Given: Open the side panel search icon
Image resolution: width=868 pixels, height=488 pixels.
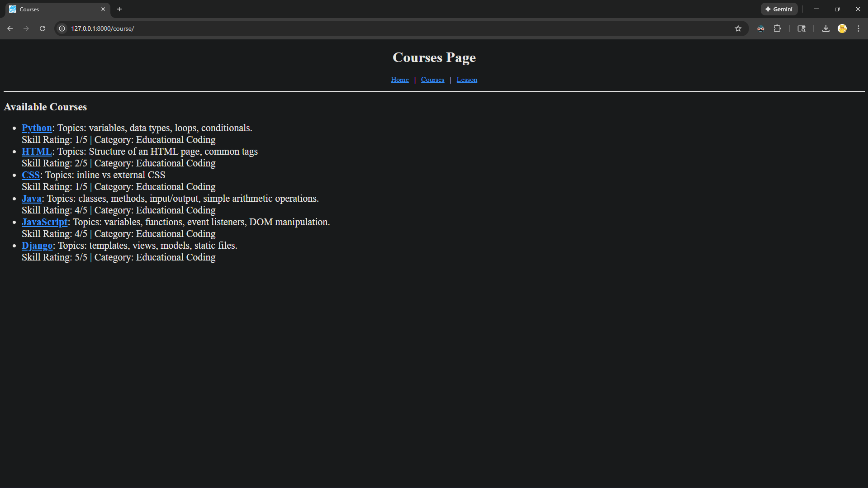Looking at the screenshot, I should (x=801, y=28).
